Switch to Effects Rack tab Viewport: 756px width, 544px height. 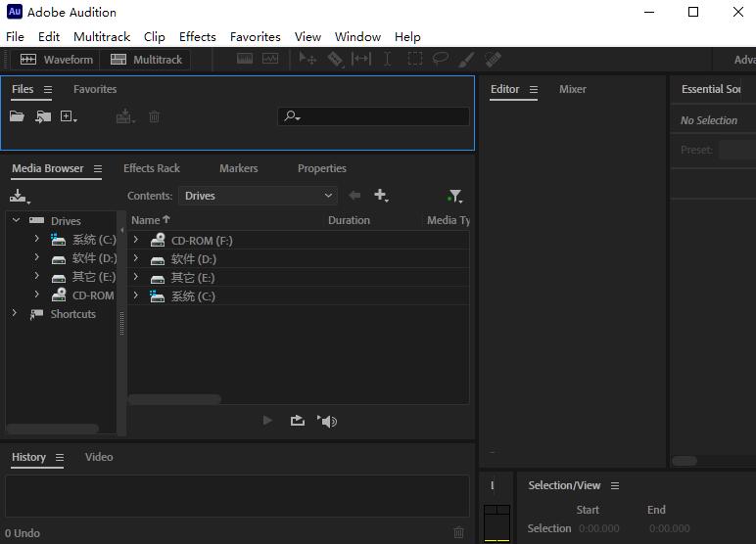click(152, 168)
